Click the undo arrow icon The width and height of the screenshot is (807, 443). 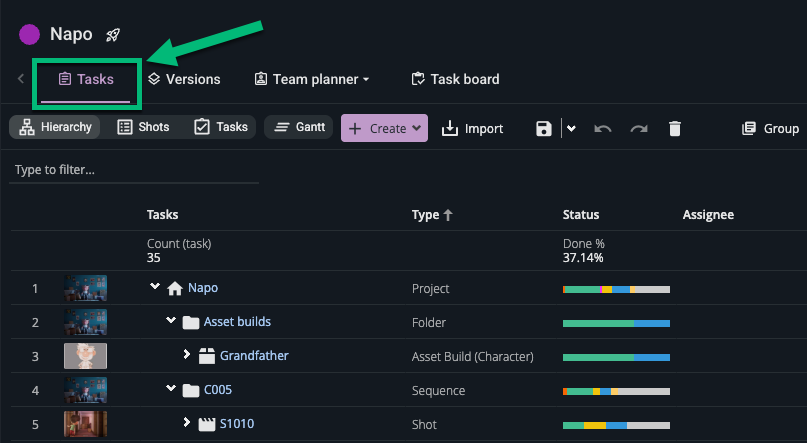pos(603,129)
